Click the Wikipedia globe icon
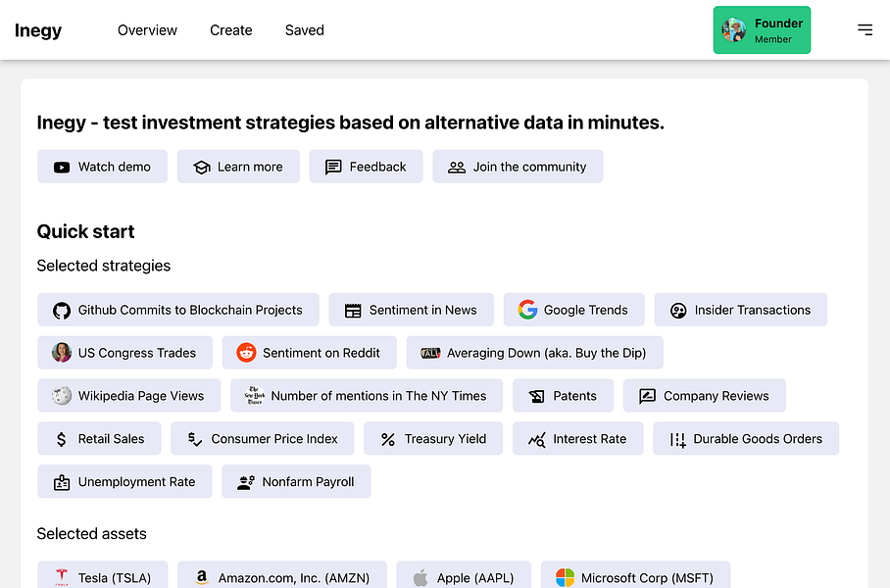This screenshot has width=890, height=588. click(x=62, y=396)
